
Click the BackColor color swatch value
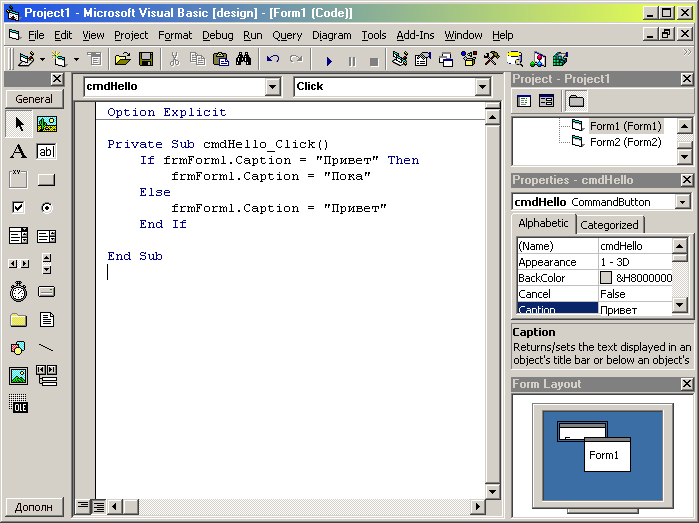point(605,278)
